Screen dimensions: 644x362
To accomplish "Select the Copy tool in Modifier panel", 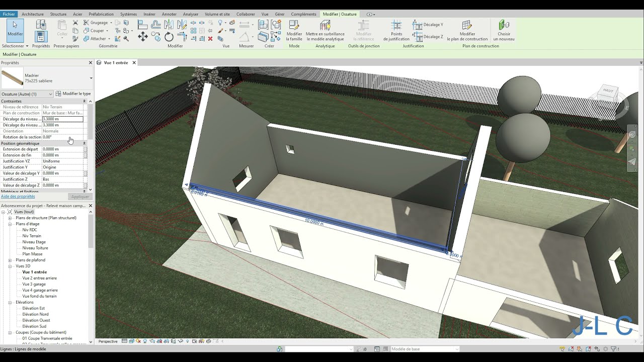I will 156,36.
